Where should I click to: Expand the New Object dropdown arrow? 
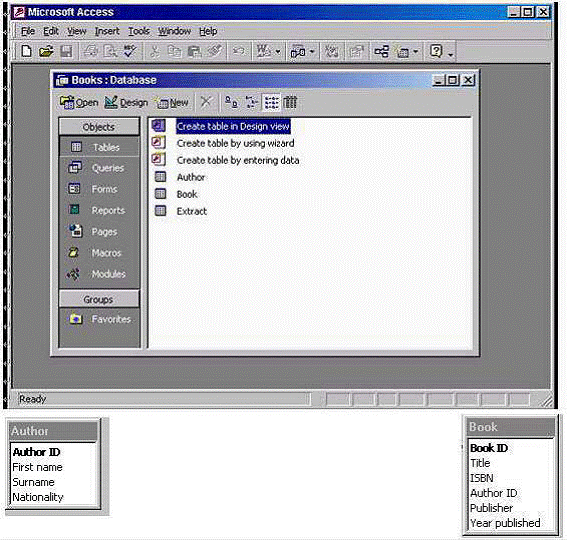pyautogui.click(x=415, y=52)
